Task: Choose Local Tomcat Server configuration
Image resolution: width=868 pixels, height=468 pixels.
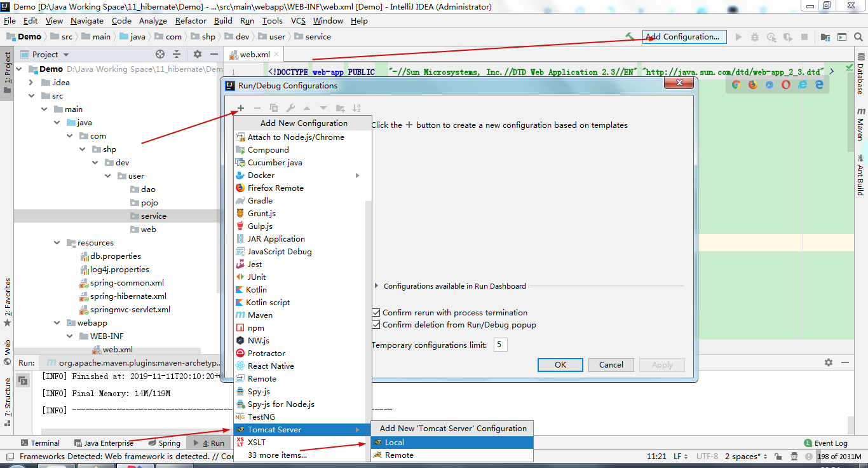Action: click(452, 443)
